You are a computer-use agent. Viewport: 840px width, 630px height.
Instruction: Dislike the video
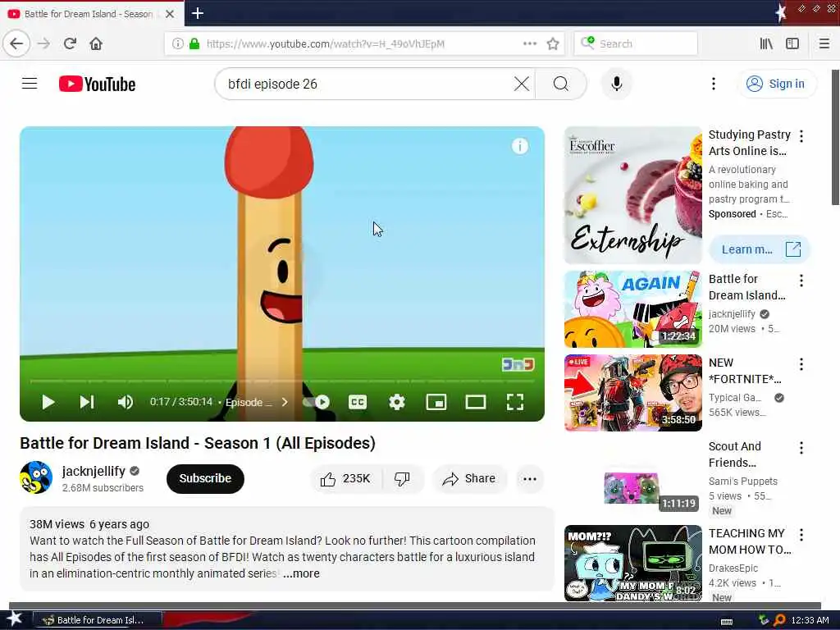(402, 478)
